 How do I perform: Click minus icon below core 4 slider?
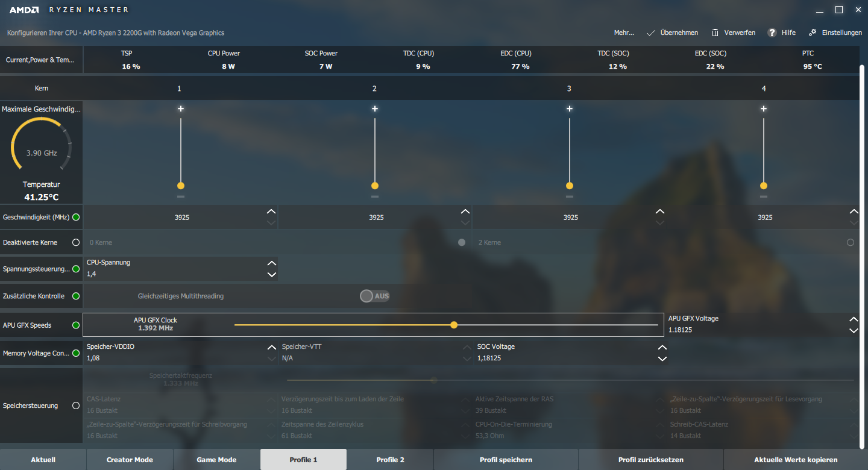coord(764,196)
